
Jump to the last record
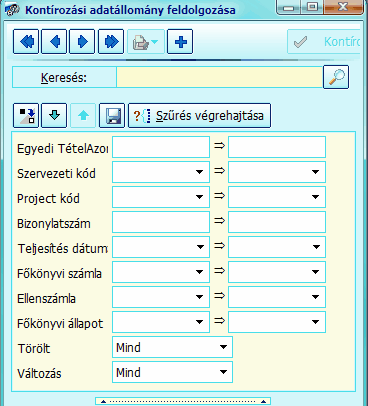pos(111,42)
